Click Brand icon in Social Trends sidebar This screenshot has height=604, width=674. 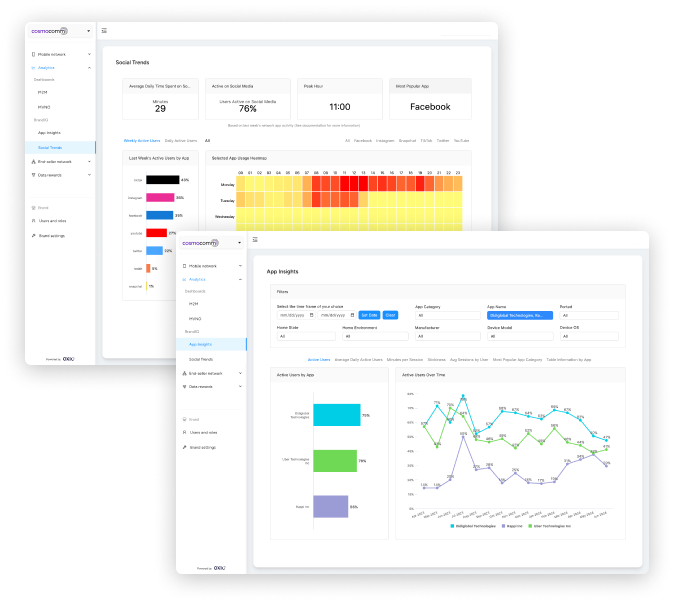pyautogui.click(x=34, y=208)
